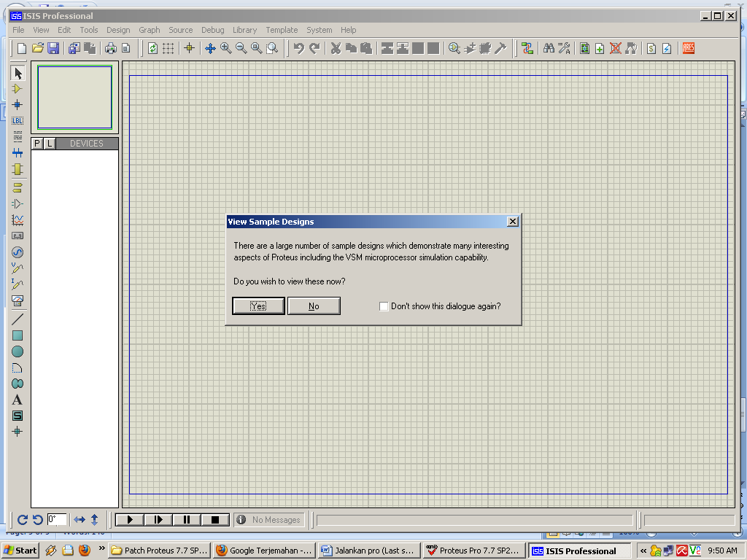The image size is (747, 560).
Task: Open the File menu
Action: (18, 30)
